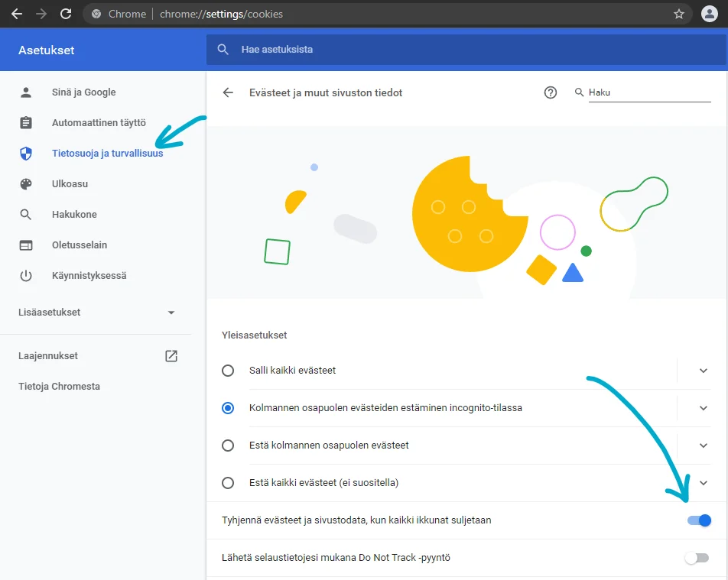Open Käynnistyksessä via the power icon

click(26, 275)
